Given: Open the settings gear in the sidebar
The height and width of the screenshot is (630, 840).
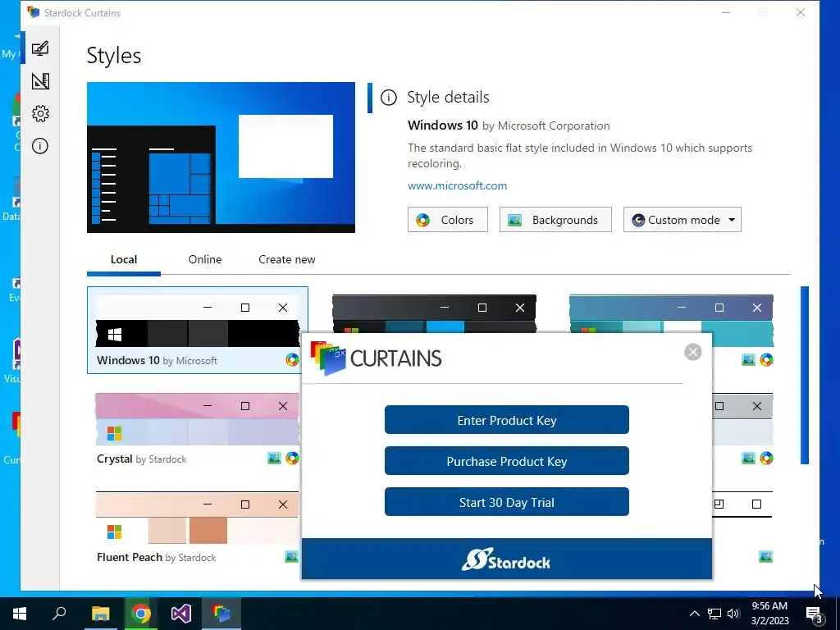Looking at the screenshot, I should click(x=40, y=113).
